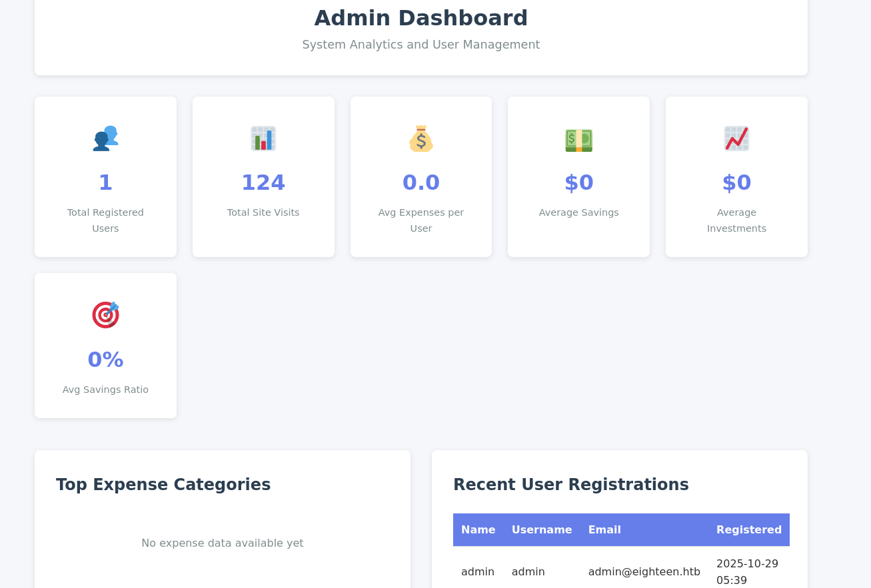
Task: Click the Average Investments label
Action: [736, 220]
